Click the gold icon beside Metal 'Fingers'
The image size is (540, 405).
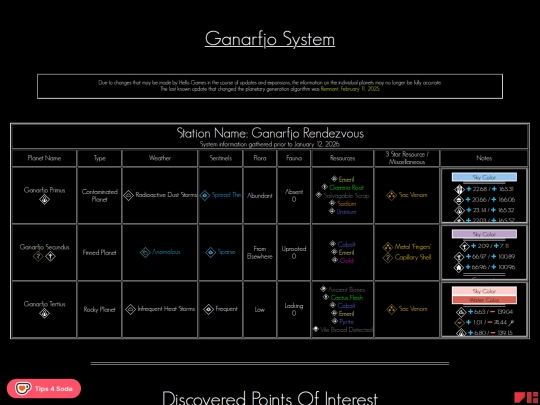point(388,247)
